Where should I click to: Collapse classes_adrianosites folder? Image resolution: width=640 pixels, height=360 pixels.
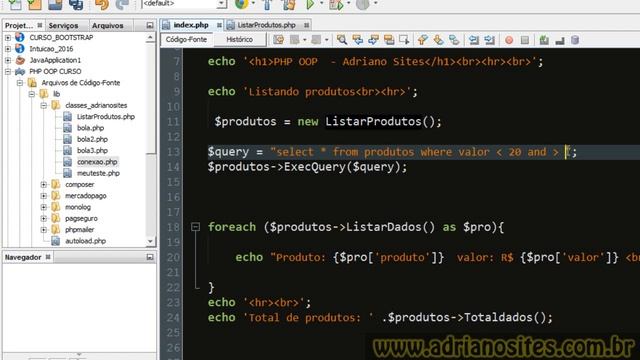44,105
